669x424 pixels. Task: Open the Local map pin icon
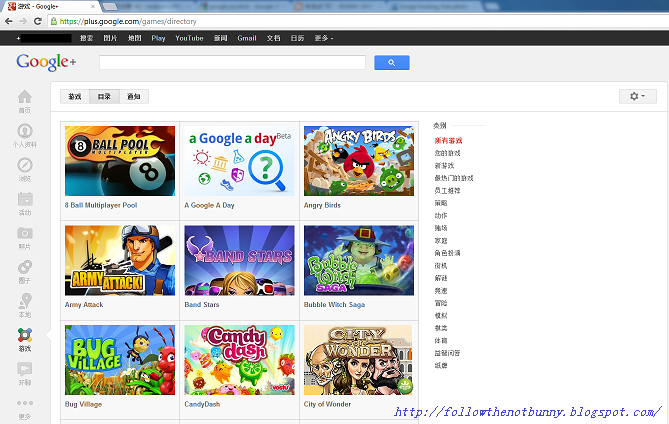[24, 302]
